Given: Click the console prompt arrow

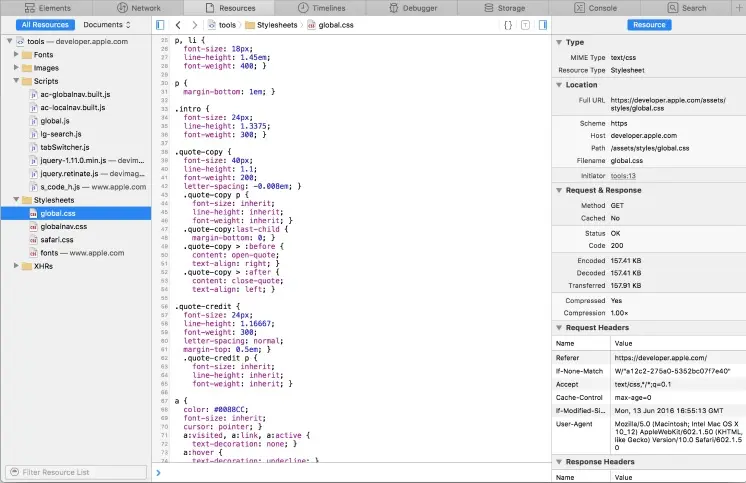Looking at the screenshot, I should 158,473.
